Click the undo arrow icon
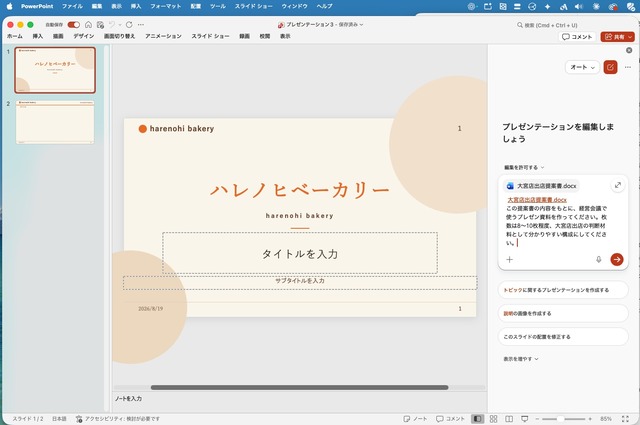 pyautogui.click(x=112, y=24)
